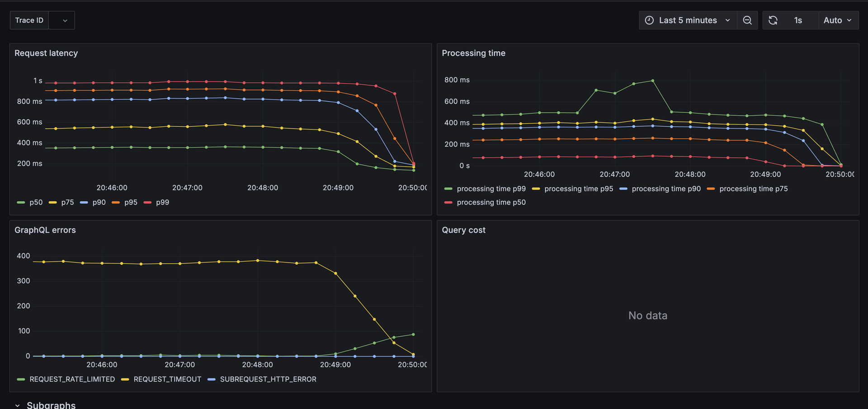Click the Query cost panel title
Viewport: 868px width, 409px height.
[x=463, y=230]
